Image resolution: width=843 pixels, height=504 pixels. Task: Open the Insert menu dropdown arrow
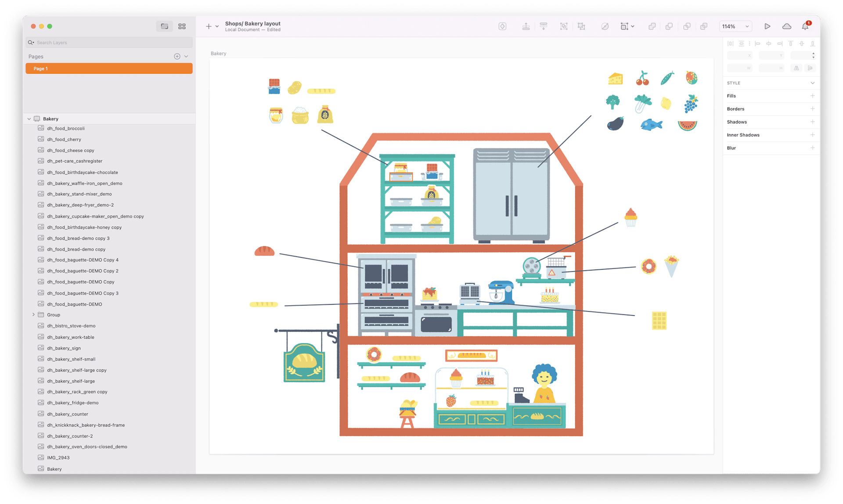[217, 26]
